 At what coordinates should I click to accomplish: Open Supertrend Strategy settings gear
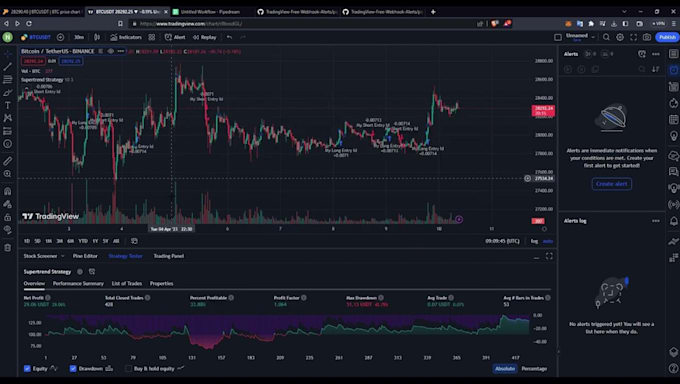click(x=80, y=272)
